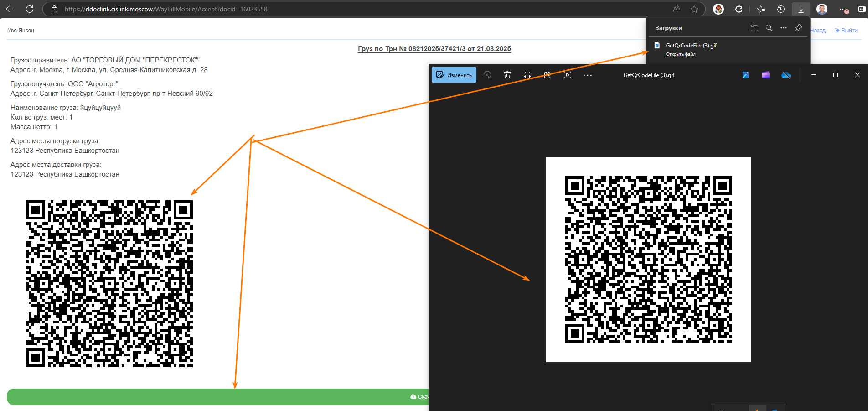
Task: Click the GetQrCodeFile (3).gif title in Photos
Action: [649, 75]
